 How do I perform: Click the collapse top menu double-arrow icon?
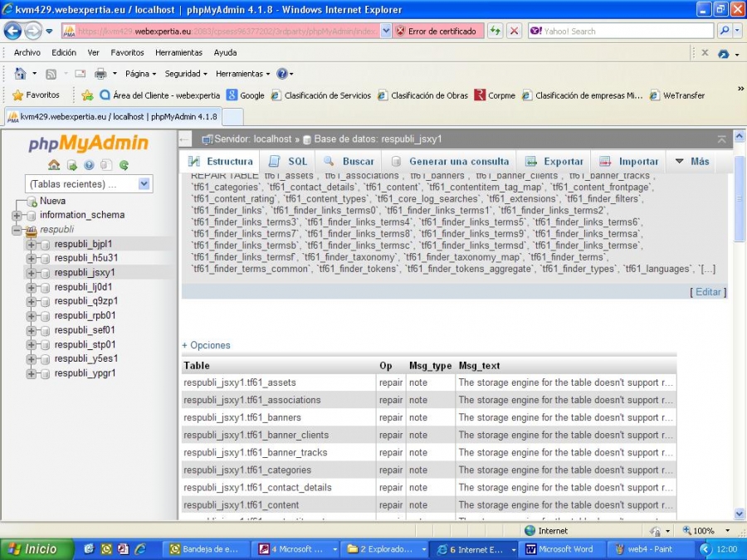point(722,139)
